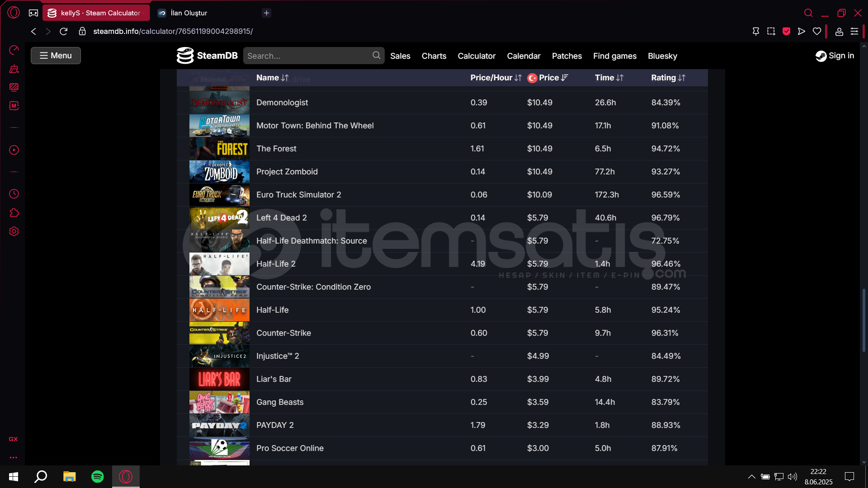Open the Demonologist game link

coord(282,103)
